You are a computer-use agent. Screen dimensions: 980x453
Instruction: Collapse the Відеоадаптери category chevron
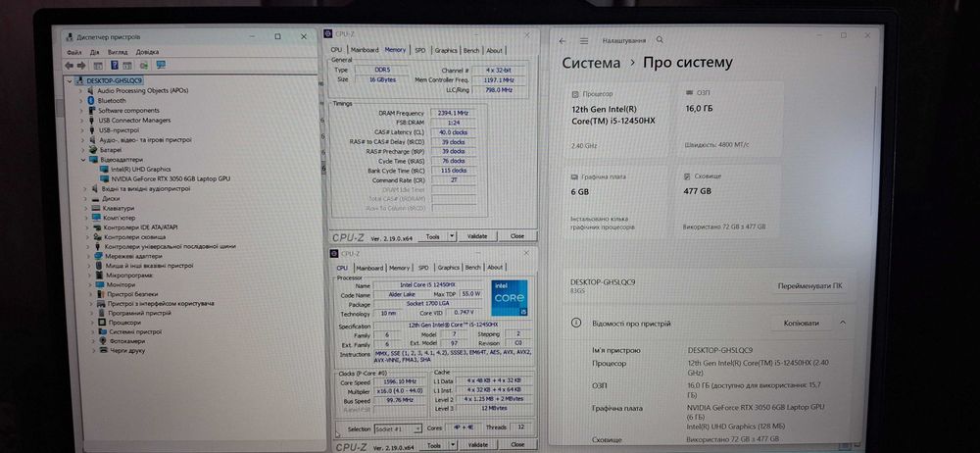83,160
